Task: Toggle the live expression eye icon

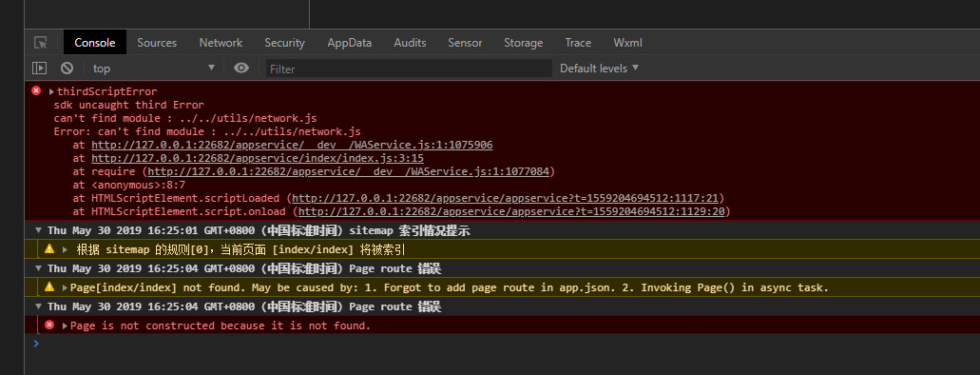Action: click(x=241, y=68)
